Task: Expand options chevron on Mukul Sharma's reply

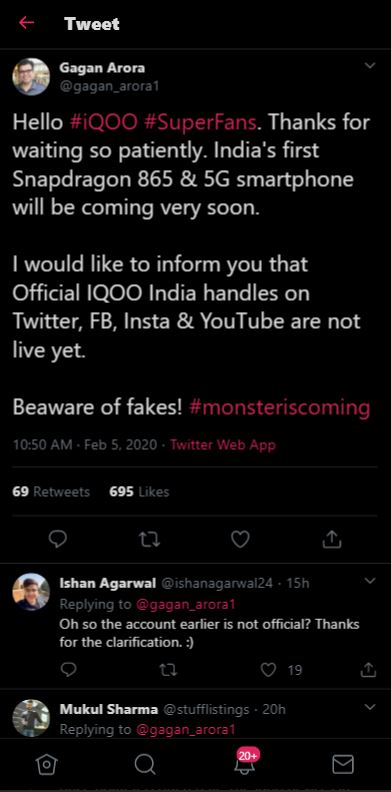Action: pos(370,707)
